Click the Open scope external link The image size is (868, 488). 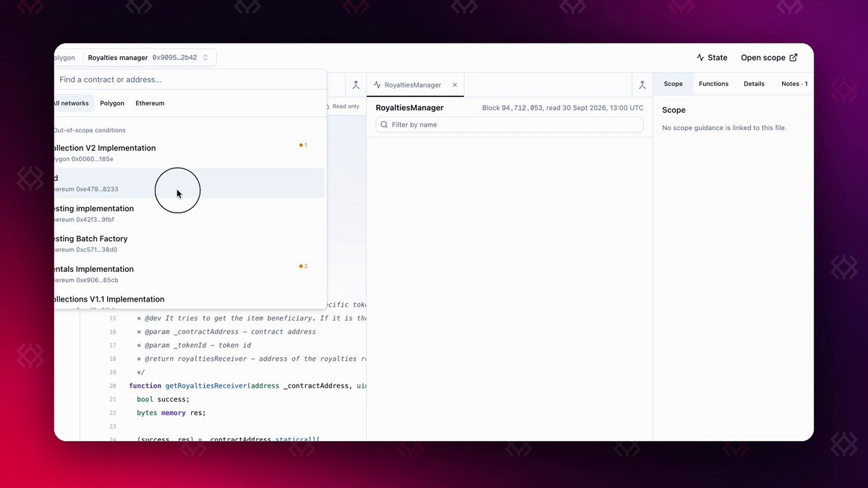coord(769,58)
